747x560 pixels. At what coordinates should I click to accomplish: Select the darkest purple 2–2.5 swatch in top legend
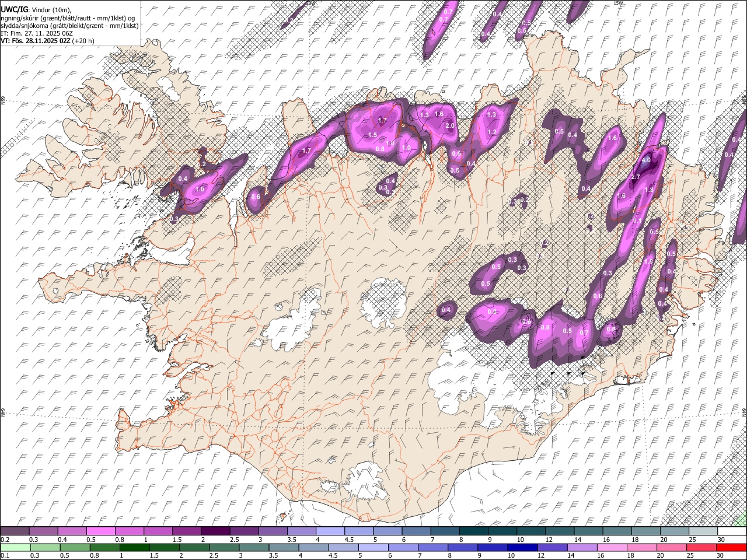[215, 531]
